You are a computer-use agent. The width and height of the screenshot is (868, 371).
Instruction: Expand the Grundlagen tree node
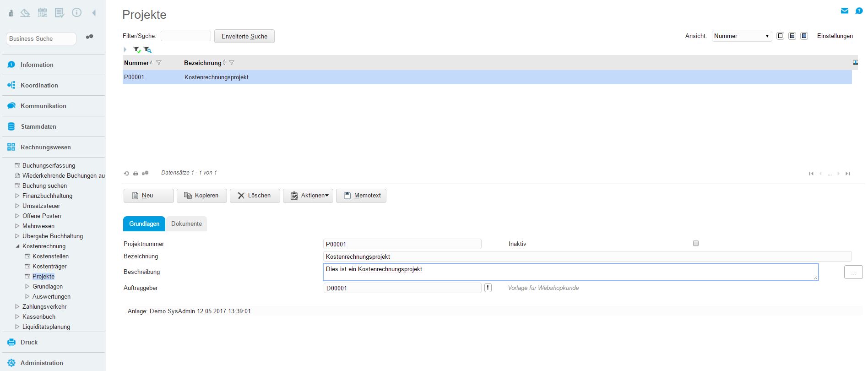[x=27, y=286]
